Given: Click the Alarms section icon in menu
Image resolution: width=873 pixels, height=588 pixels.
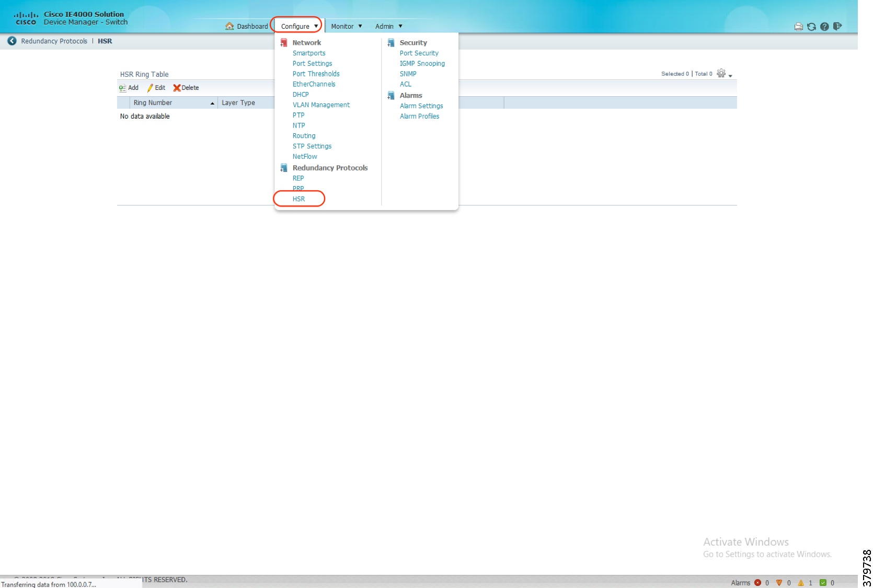Looking at the screenshot, I should pos(391,95).
